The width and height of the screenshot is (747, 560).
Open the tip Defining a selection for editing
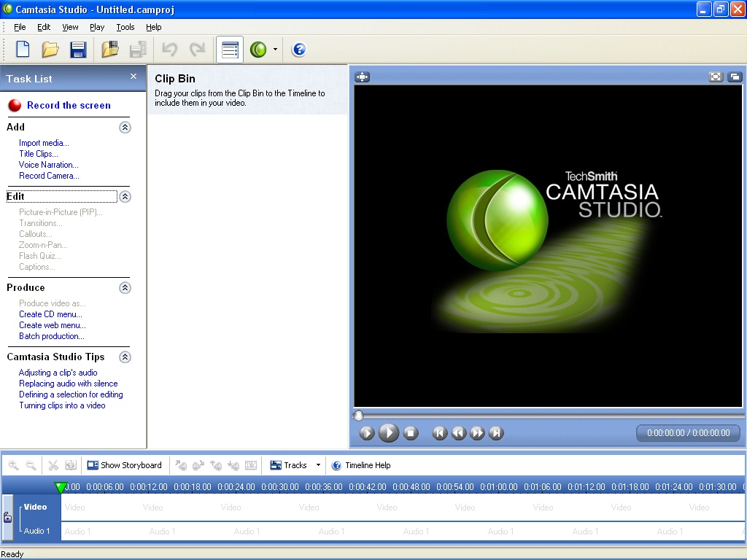pyautogui.click(x=71, y=394)
